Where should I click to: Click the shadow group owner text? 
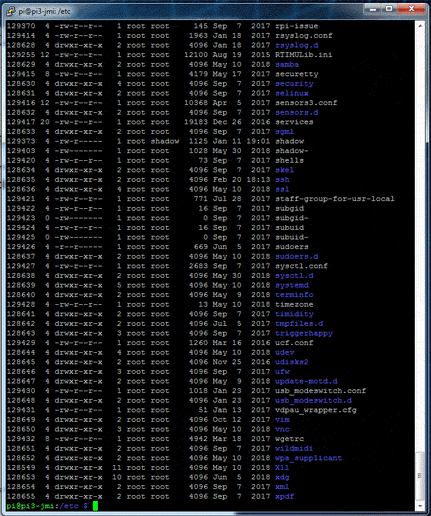coord(165,141)
